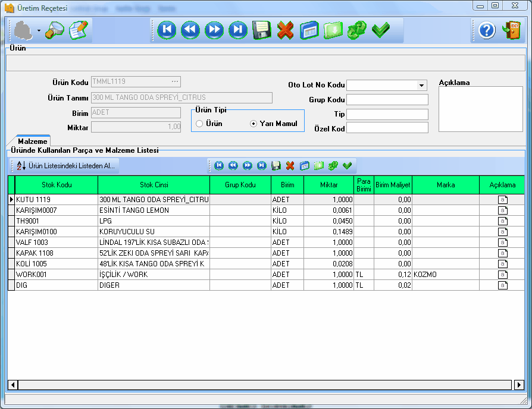Open the gray printer icon in main toolbar
This screenshot has height=409, width=532.
point(23,30)
